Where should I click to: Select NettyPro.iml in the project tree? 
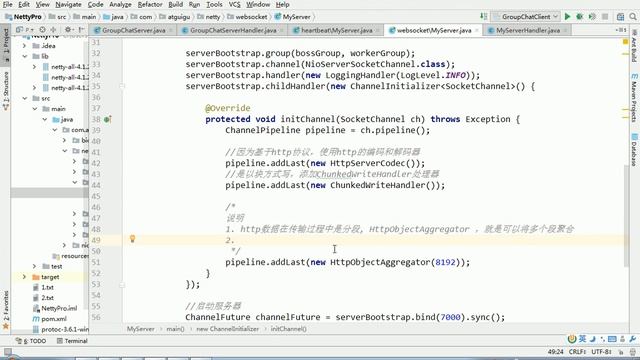pyautogui.click(x=55, y=308)
